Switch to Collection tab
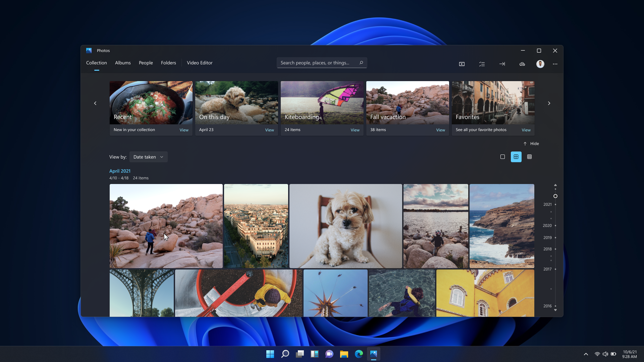The height and width of the screenshot is (362, 644). point(96,63)
